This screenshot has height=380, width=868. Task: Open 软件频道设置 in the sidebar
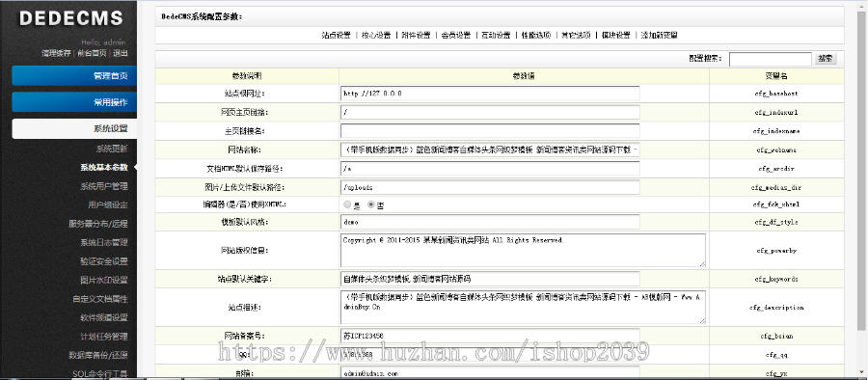tap(104, 317)
